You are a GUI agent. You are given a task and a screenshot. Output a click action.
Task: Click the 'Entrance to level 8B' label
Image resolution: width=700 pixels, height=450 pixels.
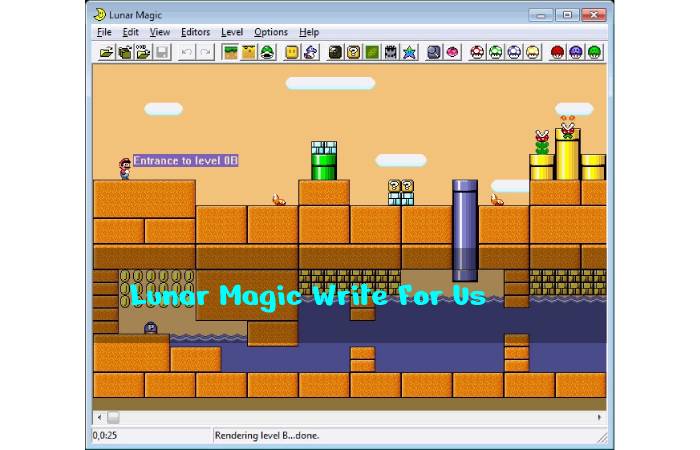[x=186, y=161]
